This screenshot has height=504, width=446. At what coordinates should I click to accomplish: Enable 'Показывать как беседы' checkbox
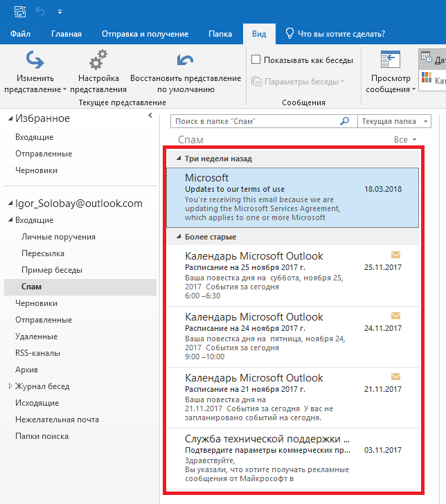tap(256, 60)
